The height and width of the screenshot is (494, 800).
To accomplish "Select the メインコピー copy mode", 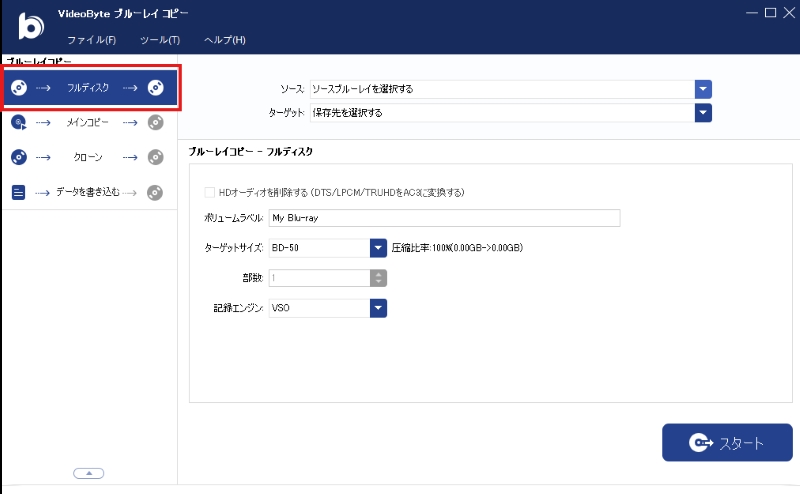I will tap(90, 122).
